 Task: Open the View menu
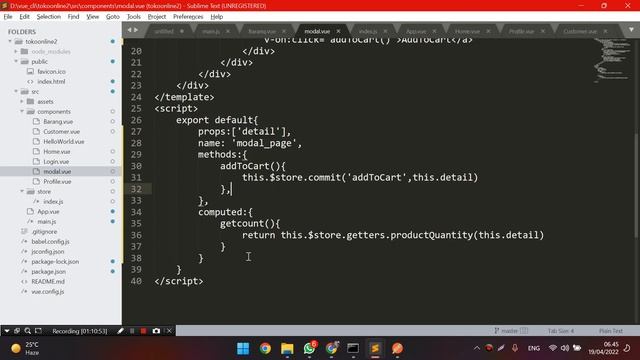coord(93,17)
